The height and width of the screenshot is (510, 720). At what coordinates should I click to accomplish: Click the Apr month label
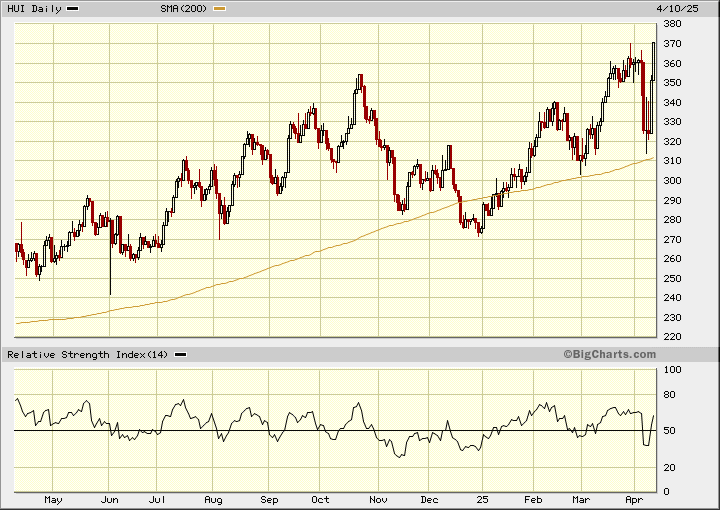click(634, 500)
